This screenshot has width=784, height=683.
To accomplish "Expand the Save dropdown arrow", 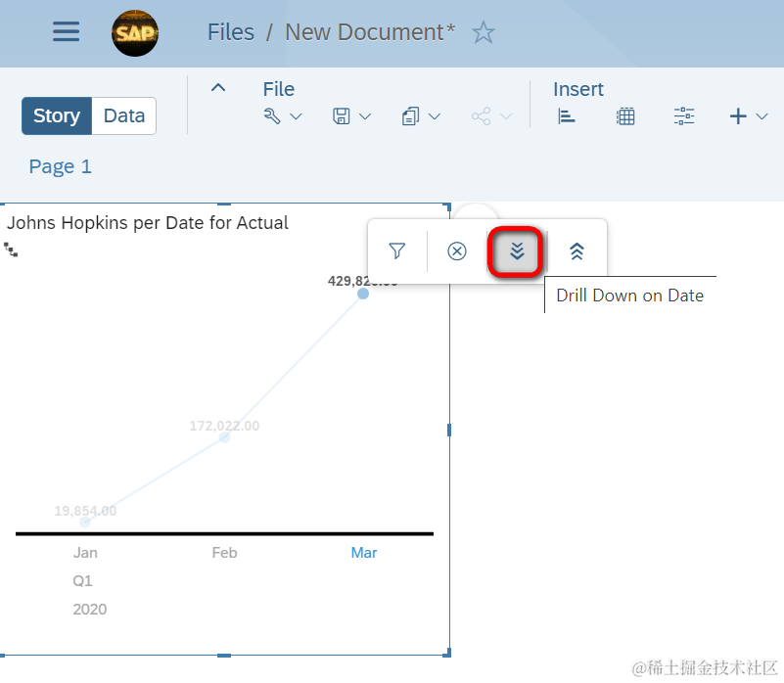I will click(x=365, y=117).
